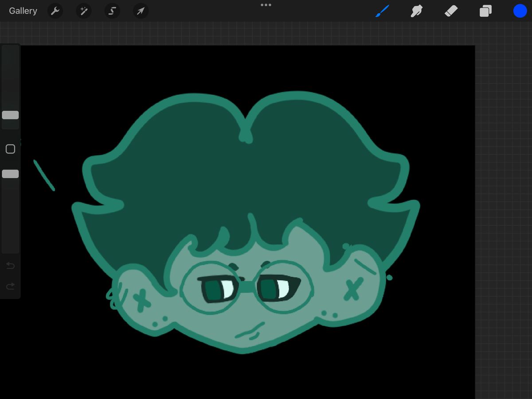Select the Brush paint tool
The height and width of the screenshot is (399, 532).
pyautogui.click(x=382, y=11)
